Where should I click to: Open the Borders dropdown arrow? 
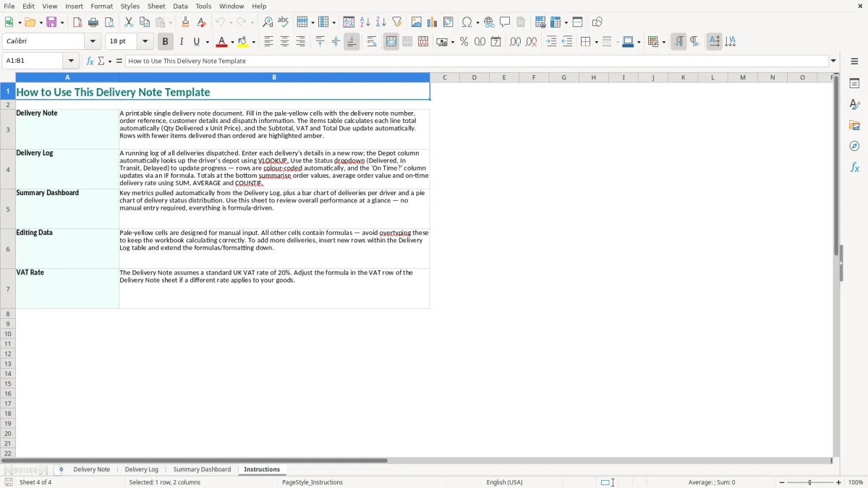595,42
